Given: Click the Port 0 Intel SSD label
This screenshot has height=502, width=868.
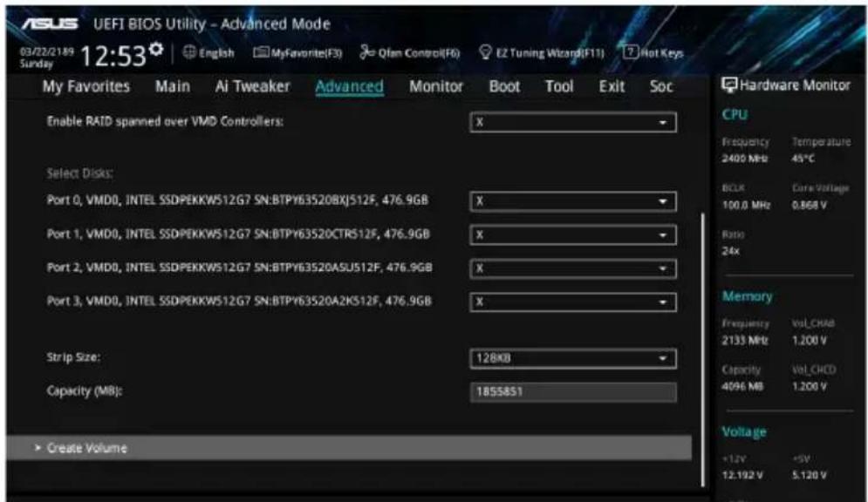Looking at the screenshot, I should pyautogui.click(x=237, y=200).
